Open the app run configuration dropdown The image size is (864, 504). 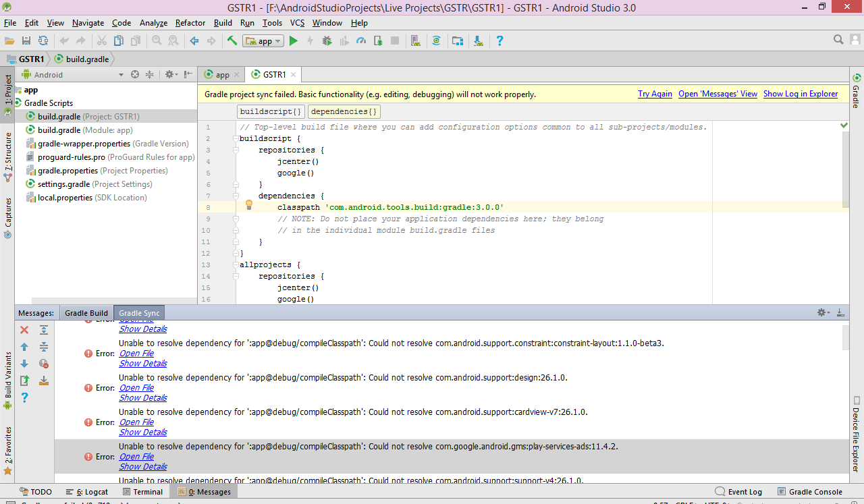point(263,41)
